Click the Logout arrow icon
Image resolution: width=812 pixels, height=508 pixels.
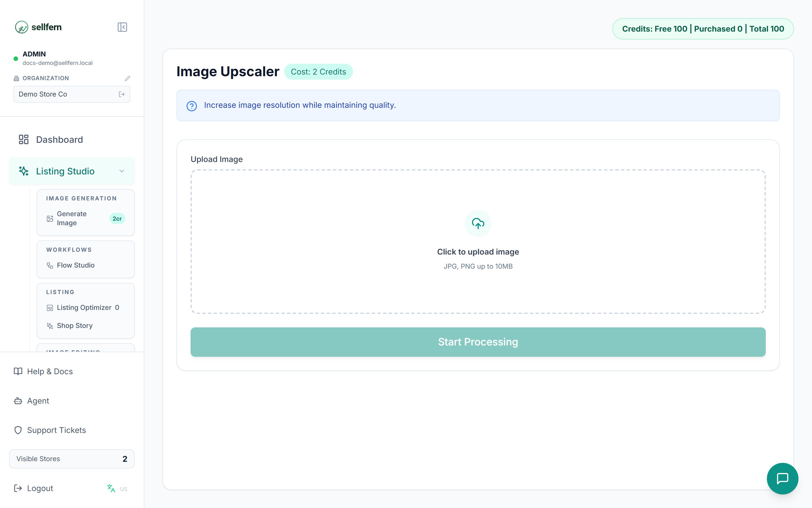pyautogui.click(x=18, y=488)
